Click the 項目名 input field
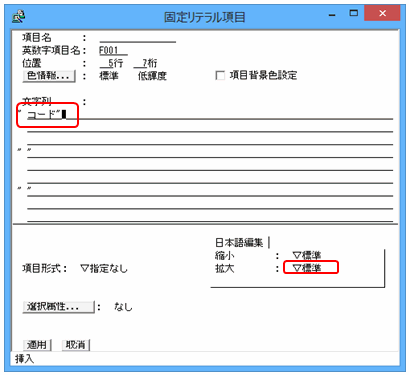409x375 pixels. tap(137, 38)
